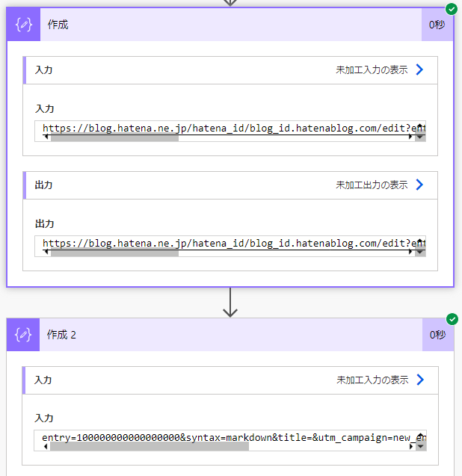Click right scroll arrow in 作成 input box

(410, 137)
